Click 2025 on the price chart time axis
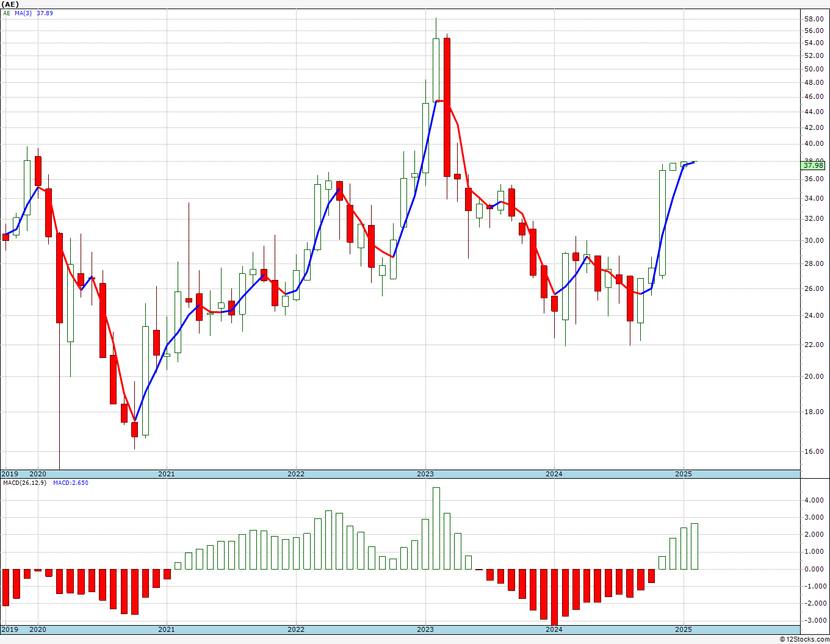 (x=684, y=474)
